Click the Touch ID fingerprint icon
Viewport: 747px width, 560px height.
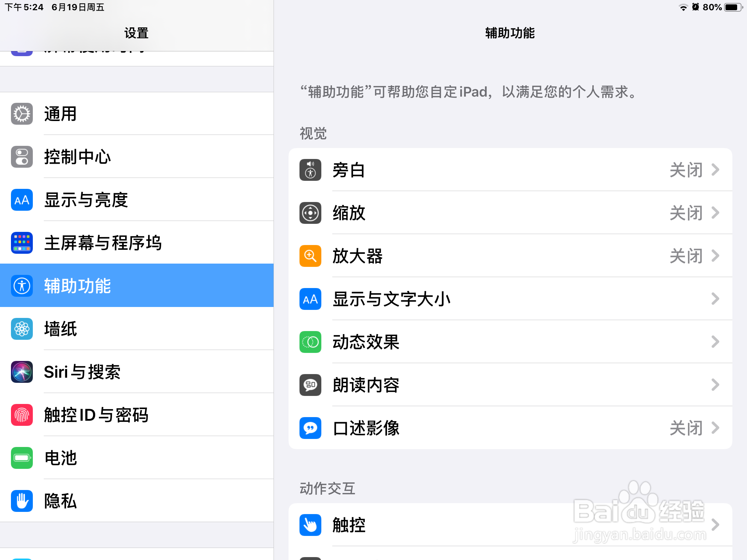coord(22,415)
